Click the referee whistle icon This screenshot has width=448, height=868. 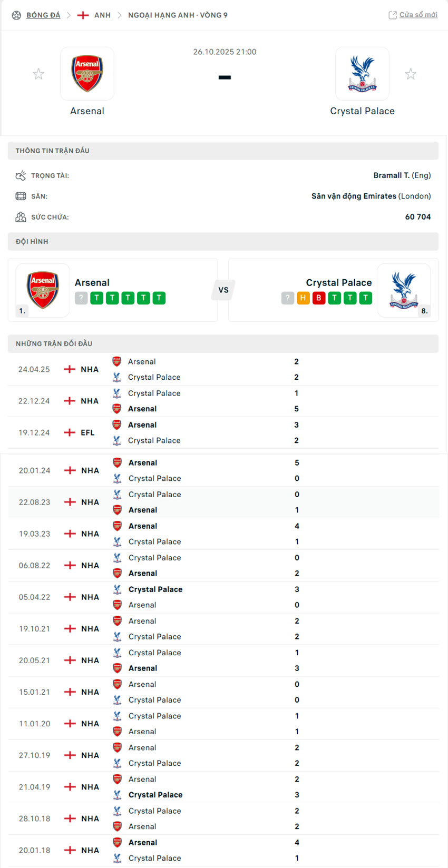coord(21,175)
